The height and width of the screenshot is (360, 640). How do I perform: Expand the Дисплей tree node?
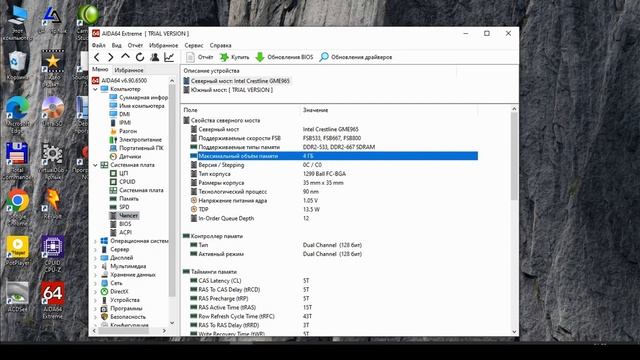95,258
